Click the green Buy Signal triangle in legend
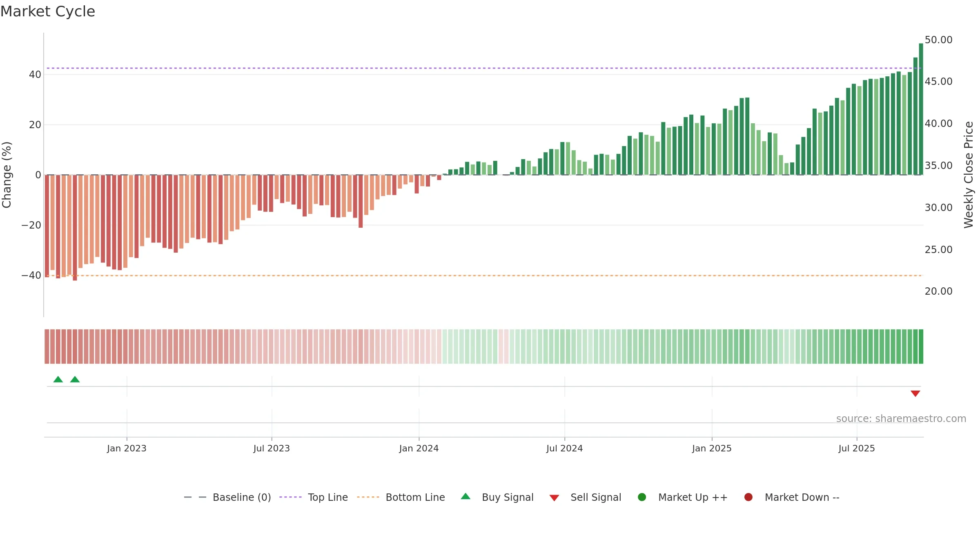 [465, 496]
